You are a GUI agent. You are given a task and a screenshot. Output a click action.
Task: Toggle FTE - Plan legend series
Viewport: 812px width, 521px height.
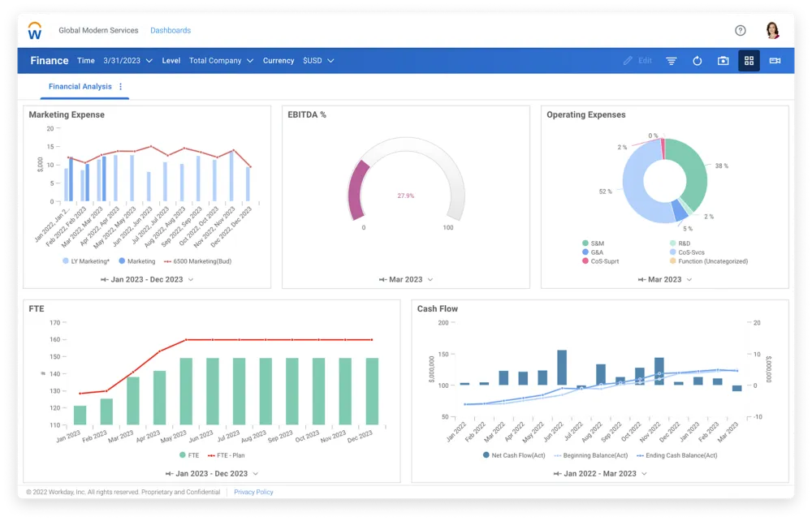point(226,455)
